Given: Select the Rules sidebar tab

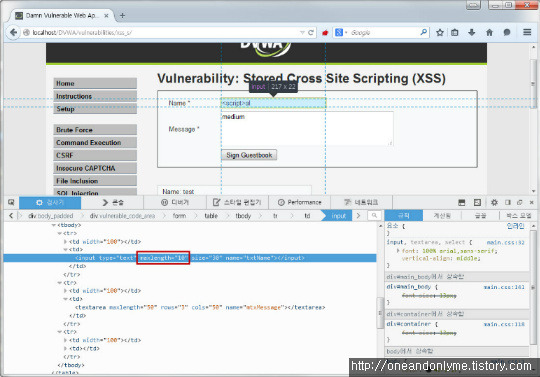Looking at the screenshot, I should click(404, 216).
